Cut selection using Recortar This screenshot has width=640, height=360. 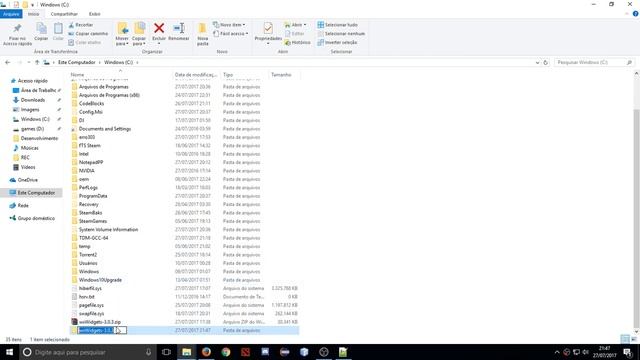pos(81,25)
